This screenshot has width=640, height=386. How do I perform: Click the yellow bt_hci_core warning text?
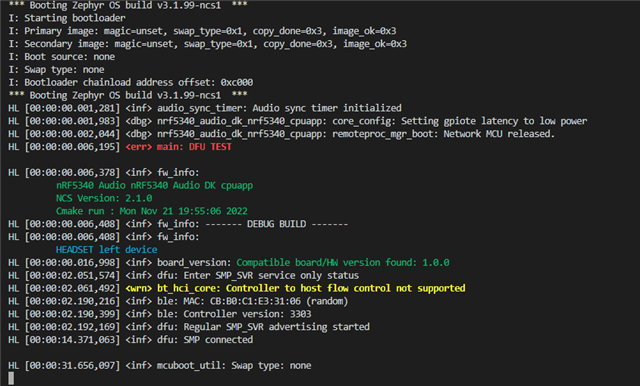click(x=296, y=288)
